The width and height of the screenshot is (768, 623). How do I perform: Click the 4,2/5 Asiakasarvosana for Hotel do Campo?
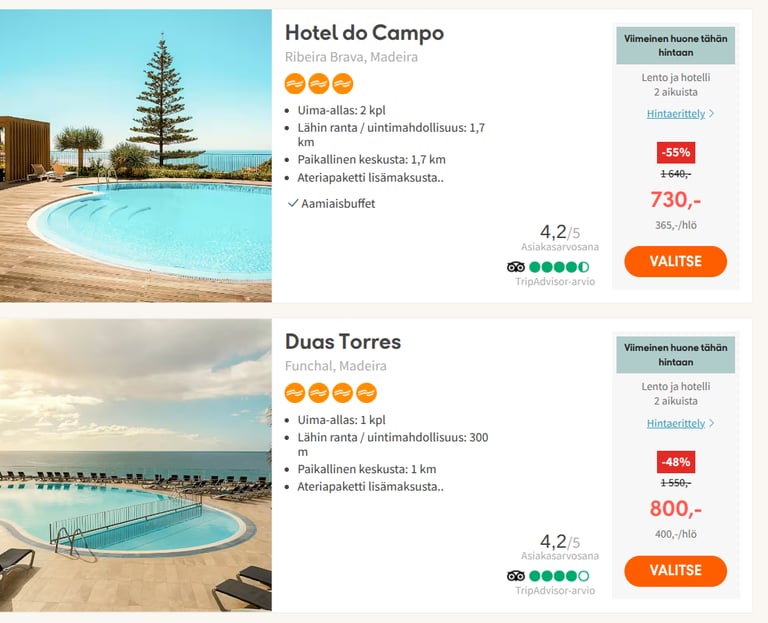tap(560, 237)
